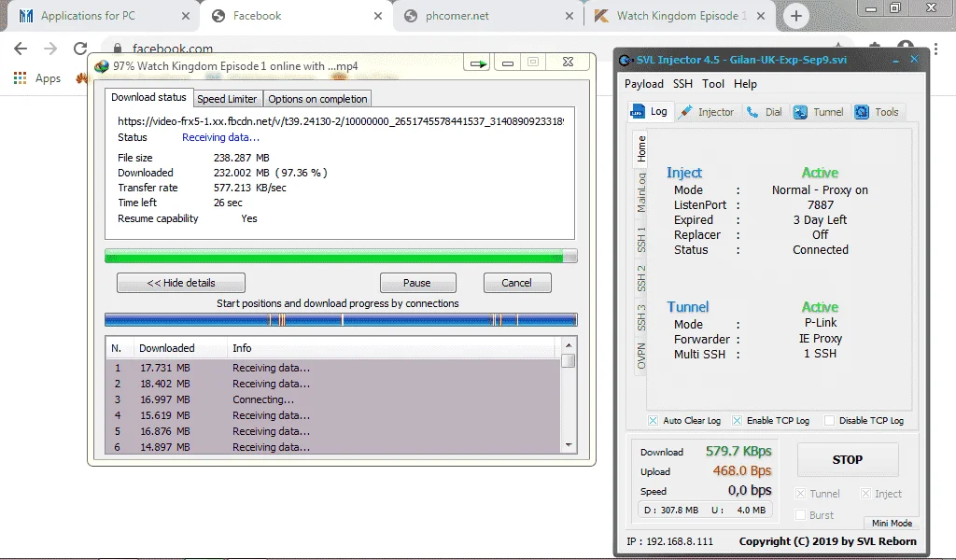The height and width of the screenshot is (560, 956).
Task: Click the download URL text
Action: coord(340,121)
